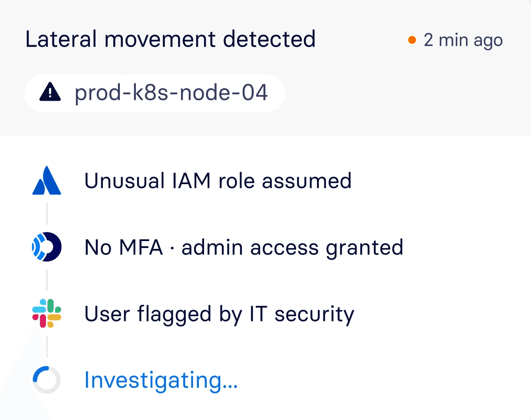Click 'admin access granted' text
This screenshot has height=420, width=531.
click(292, 248)
